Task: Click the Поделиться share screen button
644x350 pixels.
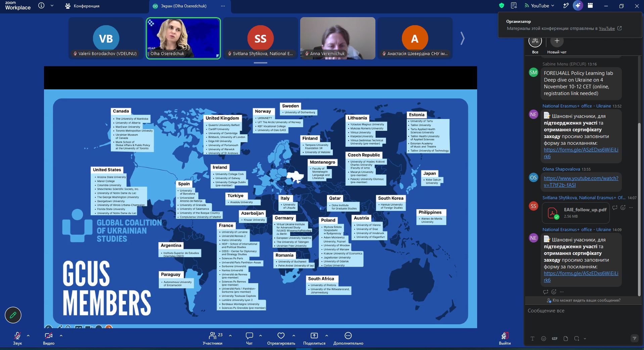Action: [314, 338]
